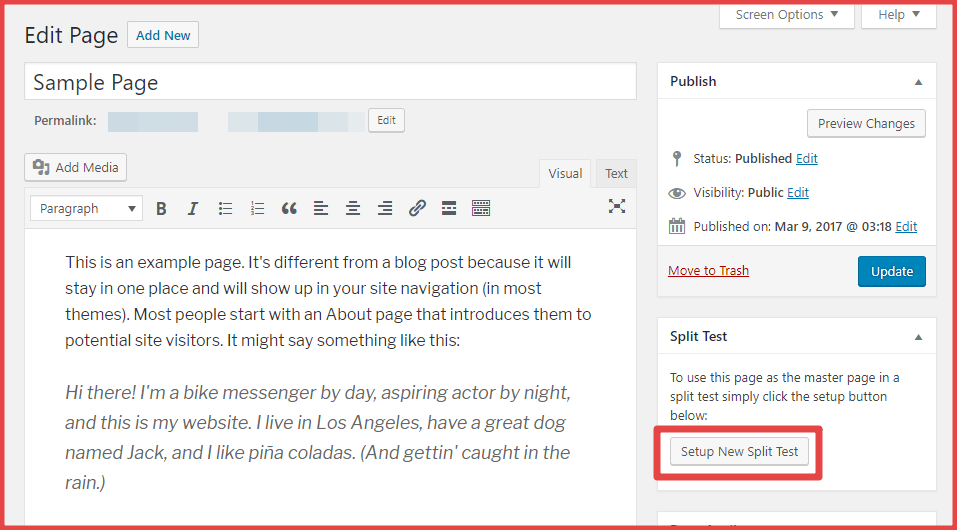Image resolution: width=957 pixels, height=530 pixels.
Task: Click the Move to Trash link
Action: (x=708, y=271)
